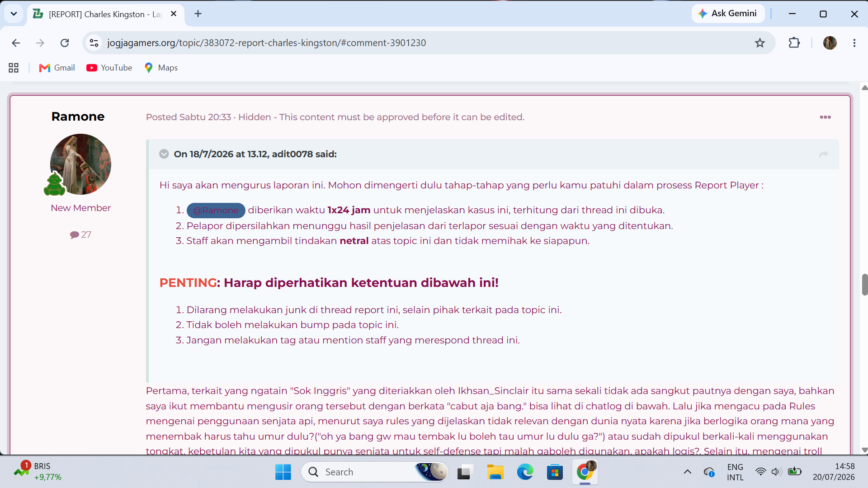Check battery status icon

pos(794,472)
